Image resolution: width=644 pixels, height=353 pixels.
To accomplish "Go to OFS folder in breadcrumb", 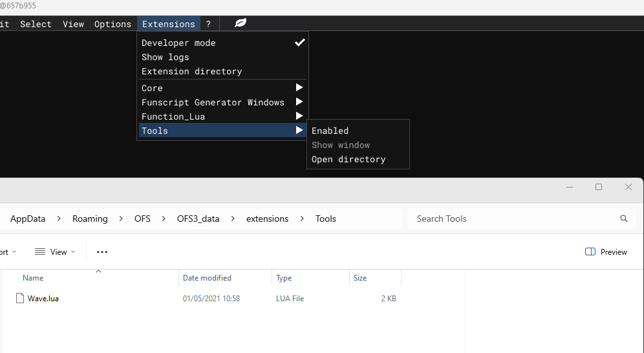I will coord(142,219).
